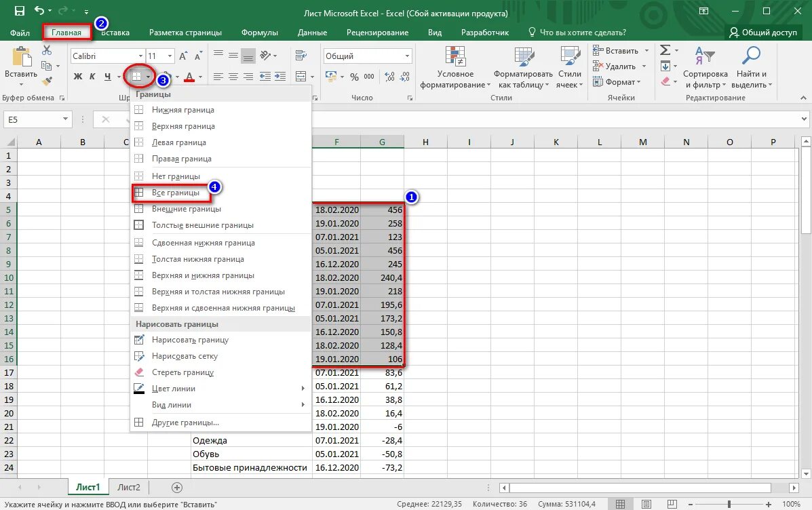Viewport: 812px width, 510px height.
Task: Open Сортировка и фильтр
Action: pos(705,68)
